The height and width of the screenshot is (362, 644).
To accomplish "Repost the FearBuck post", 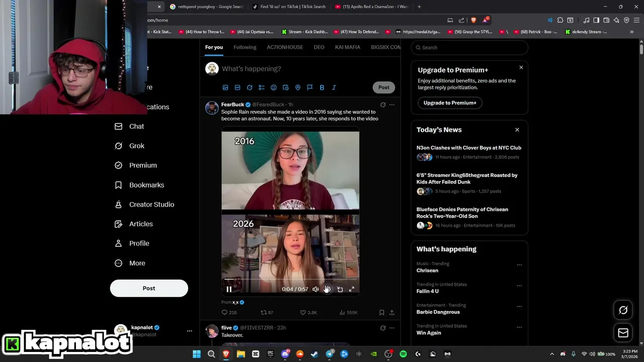I will (267, 312).
